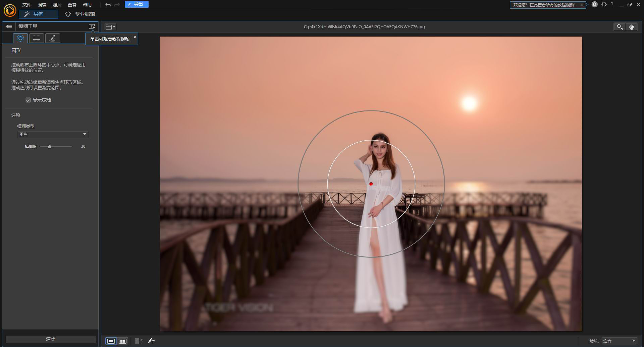Select the brush blur tool tab
644x347 pixels.
[53, 38]
